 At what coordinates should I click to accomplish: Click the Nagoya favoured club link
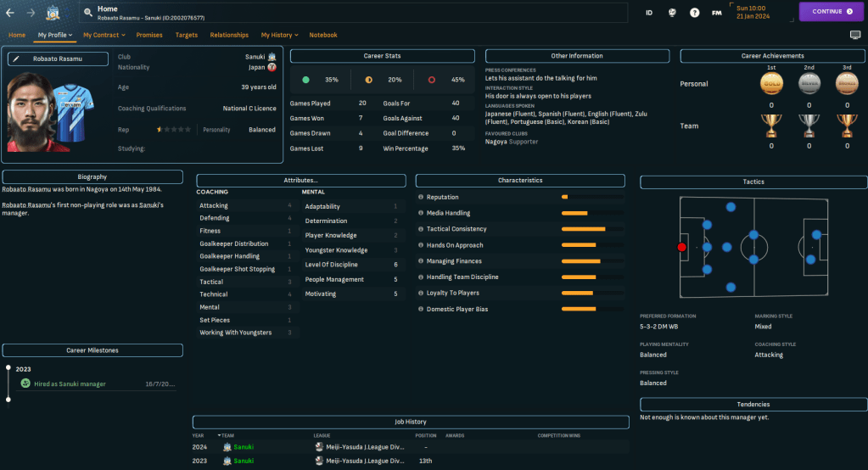[x=496, y=142]
